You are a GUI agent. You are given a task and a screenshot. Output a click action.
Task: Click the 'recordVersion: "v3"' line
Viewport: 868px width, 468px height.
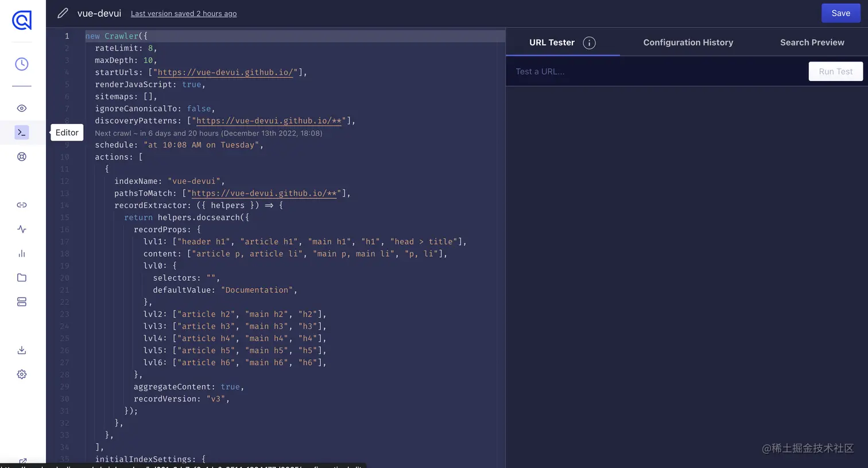[181, 398]
